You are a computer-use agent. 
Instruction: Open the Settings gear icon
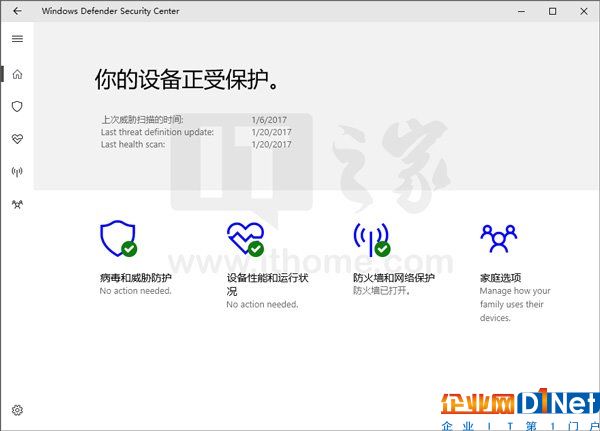click(17, 410)
